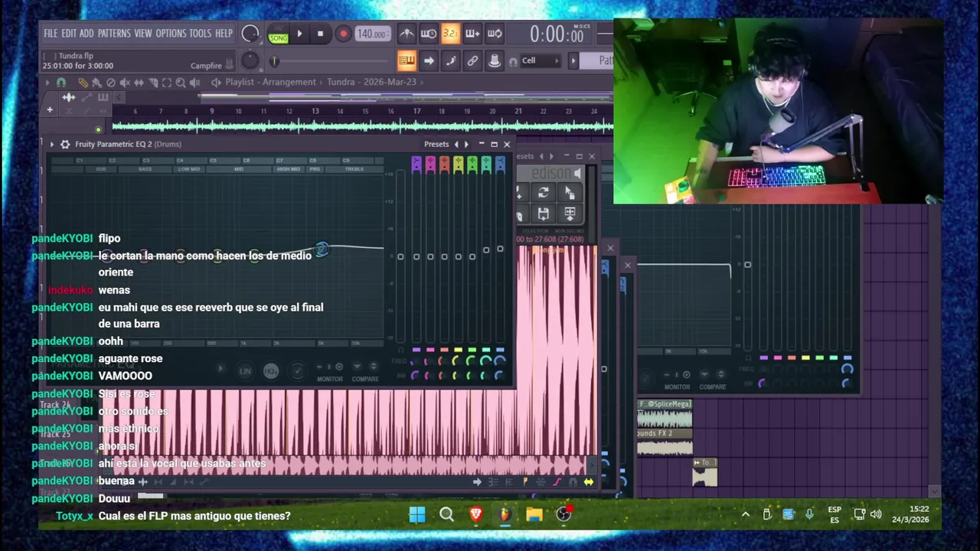The height and width of the screenshot is (551, 980).
Task: Select the playlist Playback speaker tool
Action: click(194, 83)
